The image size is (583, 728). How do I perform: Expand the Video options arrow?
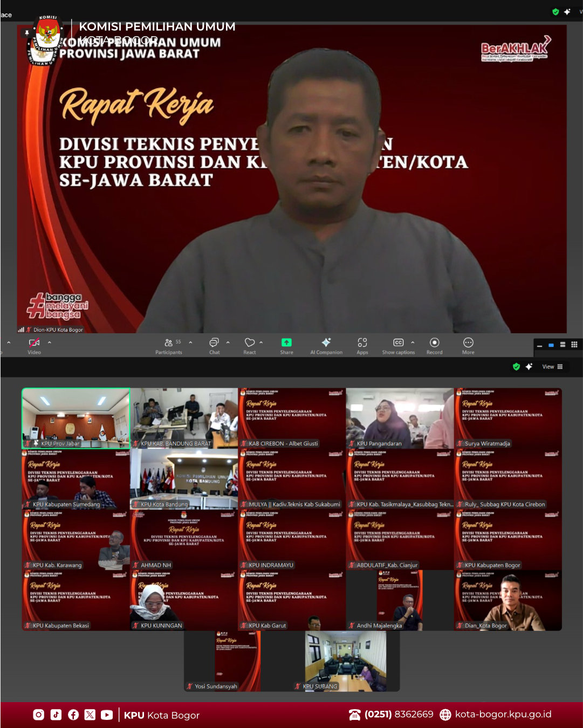click(50, 342)
